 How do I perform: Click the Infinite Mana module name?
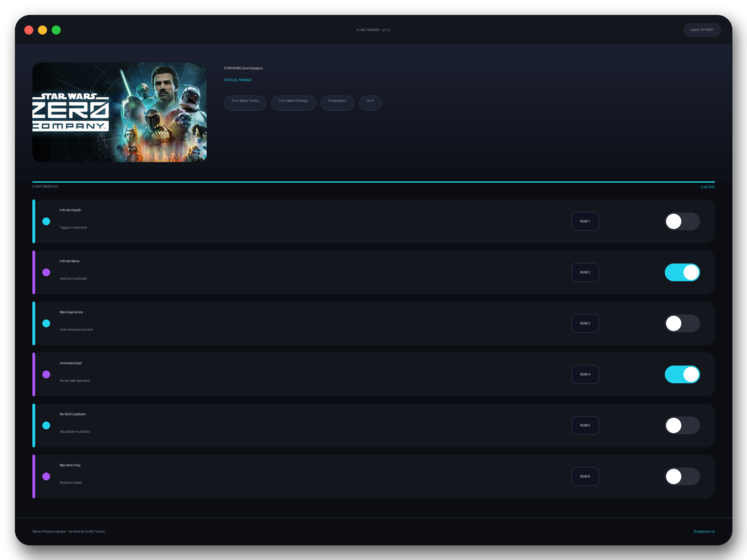pos(70,261)
